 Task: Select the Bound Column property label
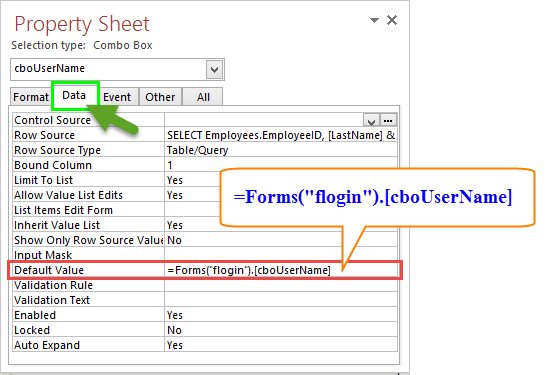53,165
